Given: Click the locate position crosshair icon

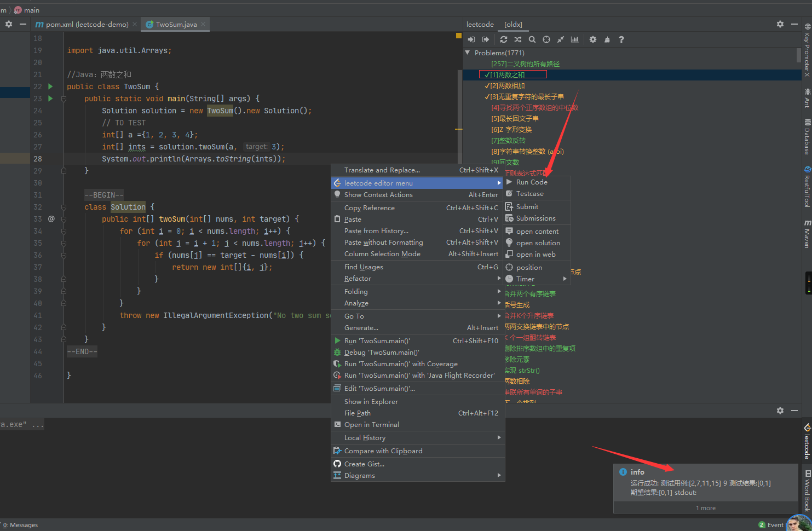Looking at the screenshot, I should pyautogui.click(x=546, y=39).
